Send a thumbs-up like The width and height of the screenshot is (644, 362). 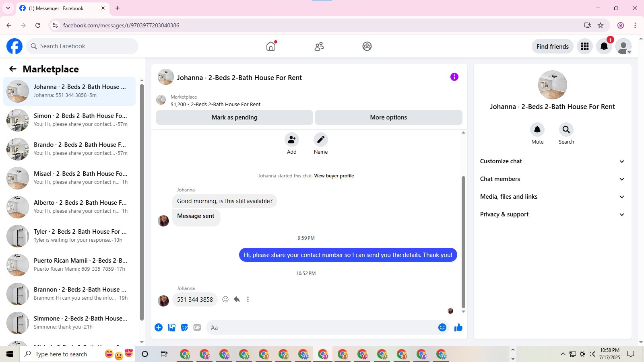coord(458,327)
